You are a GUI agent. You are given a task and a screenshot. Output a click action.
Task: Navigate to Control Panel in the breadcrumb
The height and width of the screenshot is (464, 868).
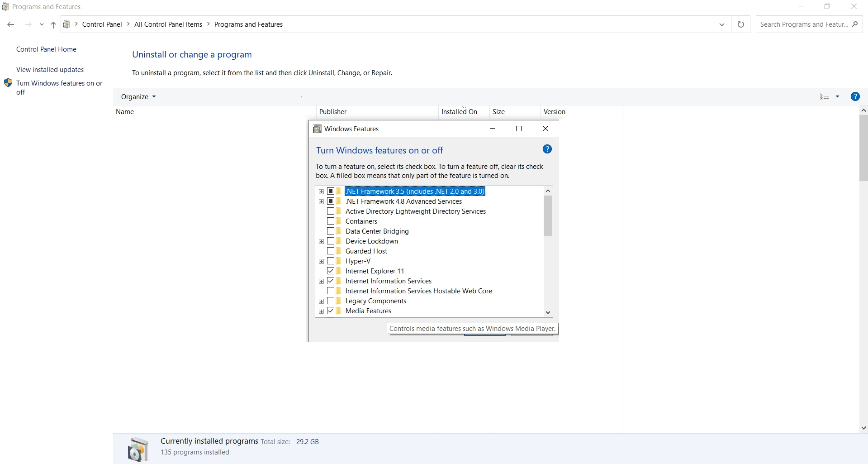tap(102, 24)
